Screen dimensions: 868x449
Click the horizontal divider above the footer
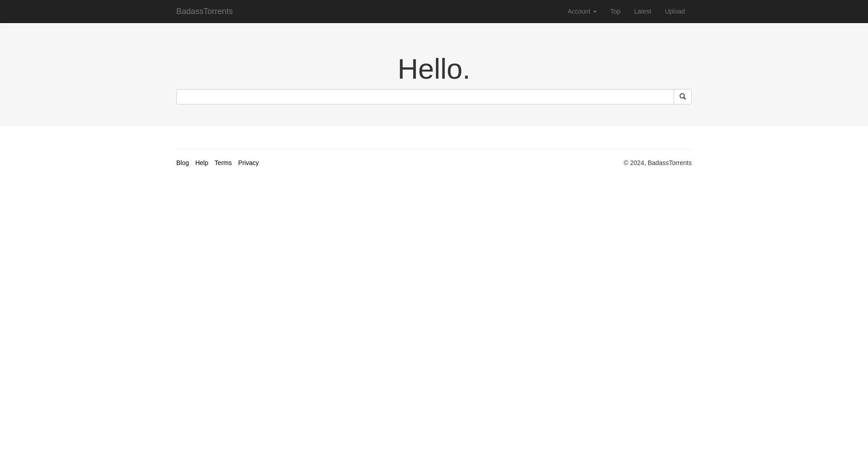pyautogui.click(x=434, y=149)
